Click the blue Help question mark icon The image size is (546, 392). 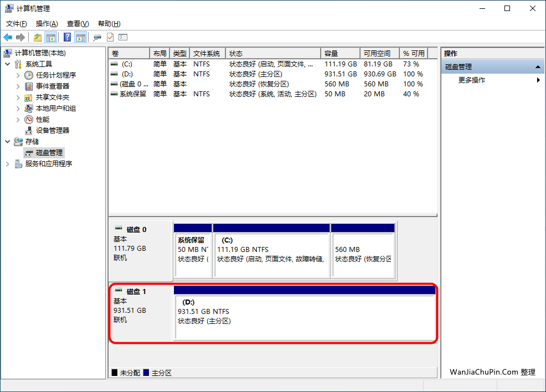(67, 37)
